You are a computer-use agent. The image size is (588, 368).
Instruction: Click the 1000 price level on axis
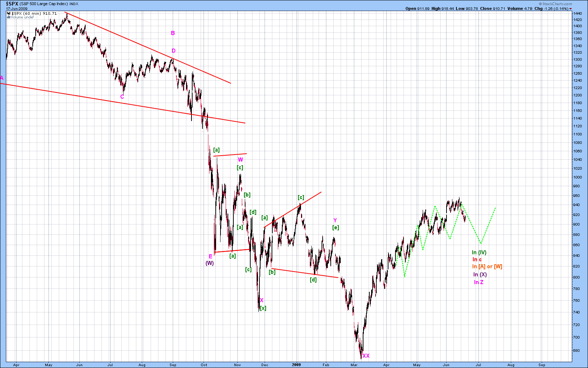[x=577, y=177]
